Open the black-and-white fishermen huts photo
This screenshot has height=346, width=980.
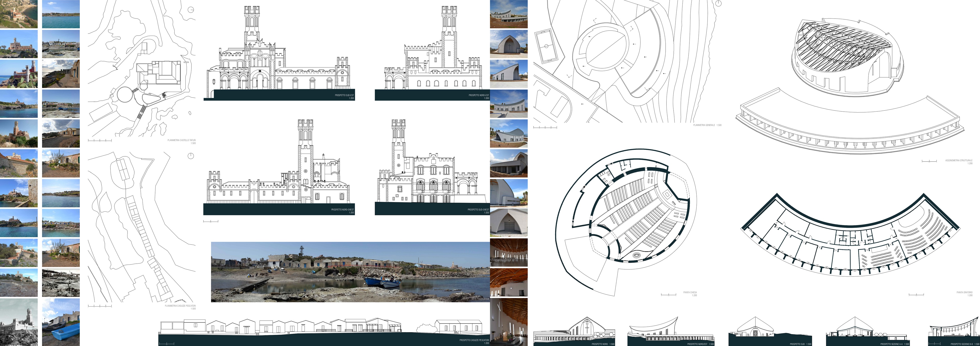61,283
